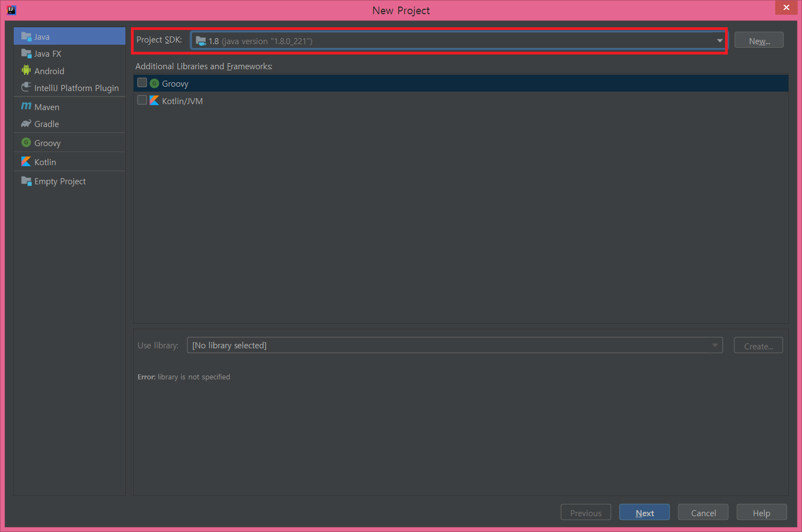The width and height of the screenshot is (802, 532).
Task: Select Groovy in the left sidebar
Action: 69,143
